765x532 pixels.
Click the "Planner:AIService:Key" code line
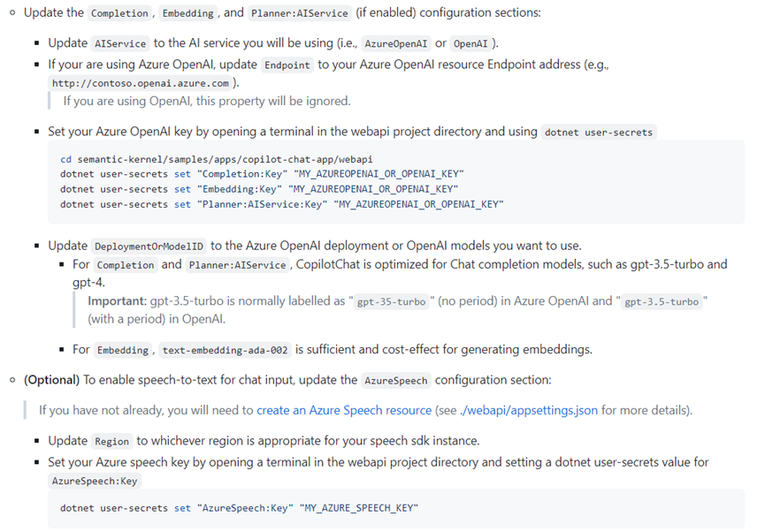tap(281, 204)
